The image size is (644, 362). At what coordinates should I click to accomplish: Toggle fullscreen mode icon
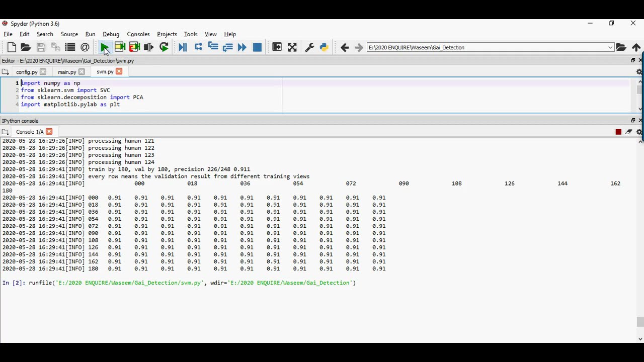(292, 47)
